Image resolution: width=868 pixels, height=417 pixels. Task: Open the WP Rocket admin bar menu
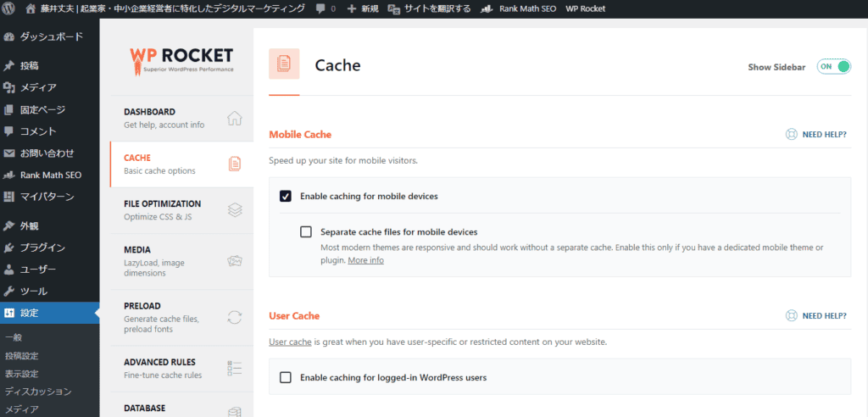coord(585,8)
